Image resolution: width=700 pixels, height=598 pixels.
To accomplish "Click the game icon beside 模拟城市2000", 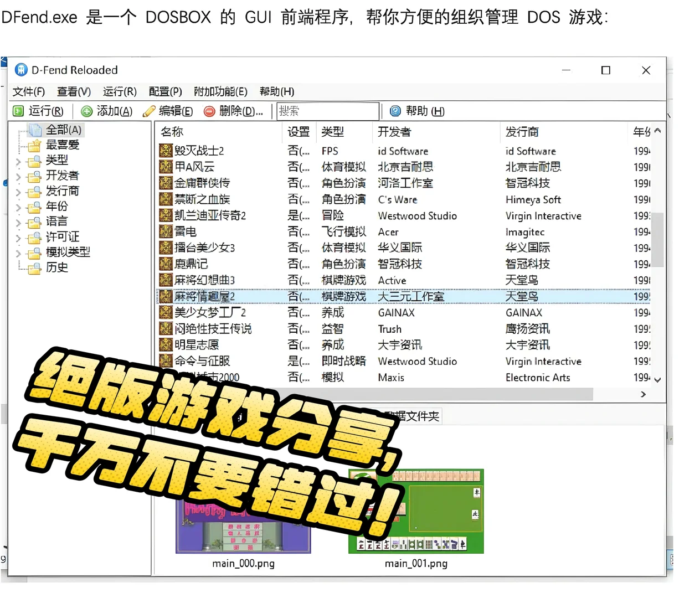I will coord(165,377).
